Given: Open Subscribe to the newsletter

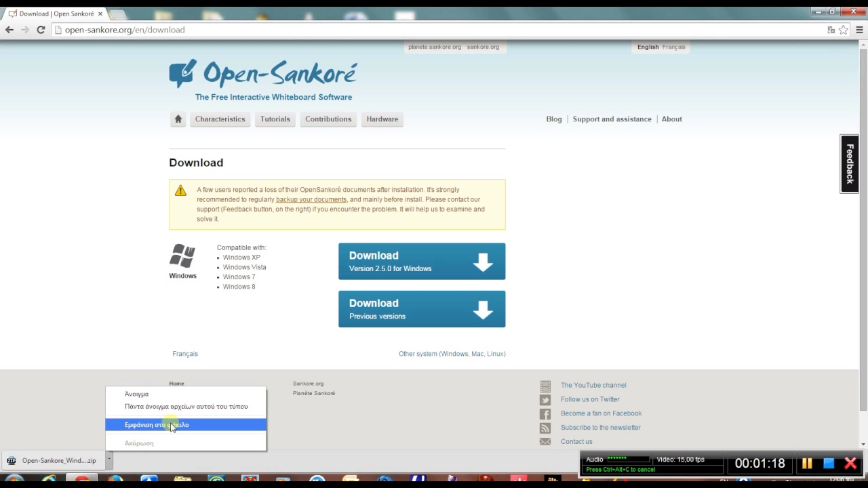Looking at the screenshot, I should (600, 428).
